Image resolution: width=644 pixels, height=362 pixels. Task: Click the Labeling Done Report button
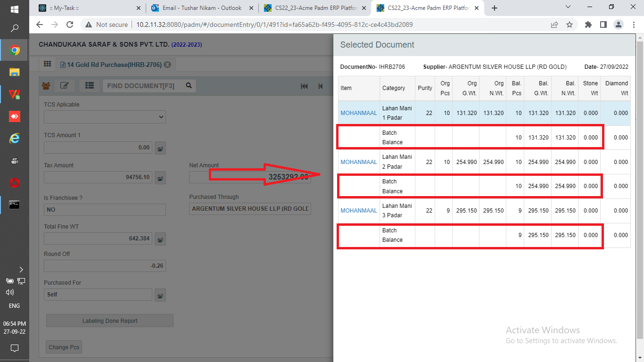pos(110,321)
